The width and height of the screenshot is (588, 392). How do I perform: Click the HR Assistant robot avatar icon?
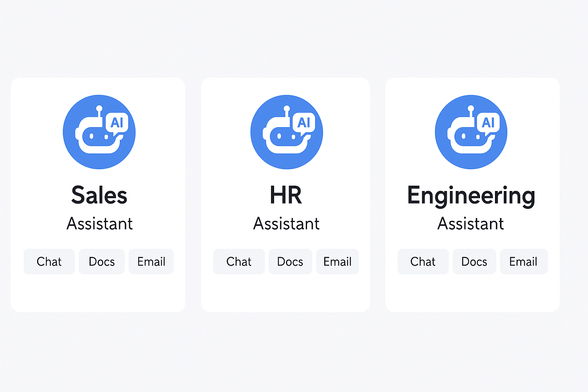(286, 132)
